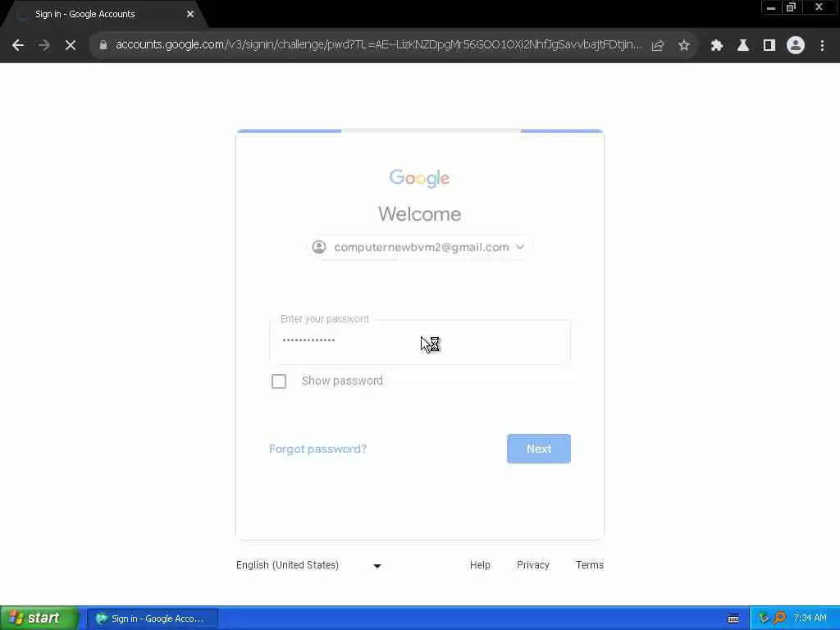The image size is (840, 630).
Task: Open the Terms link
Action: point(589,565)
